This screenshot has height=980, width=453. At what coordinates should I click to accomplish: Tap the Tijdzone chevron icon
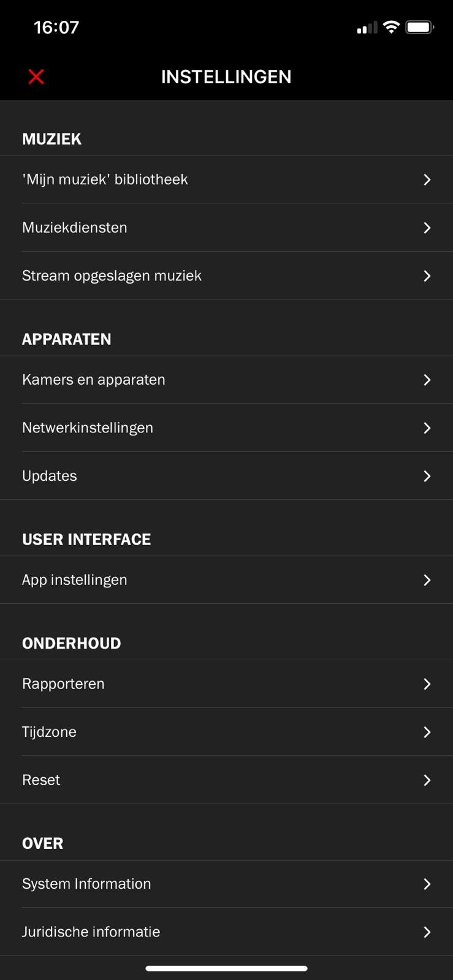(427, 732)
